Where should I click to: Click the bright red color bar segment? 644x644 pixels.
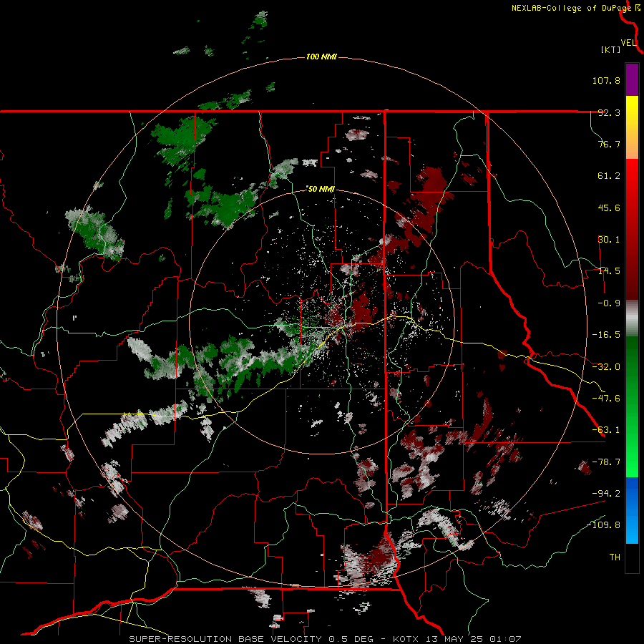pos(632,175)
